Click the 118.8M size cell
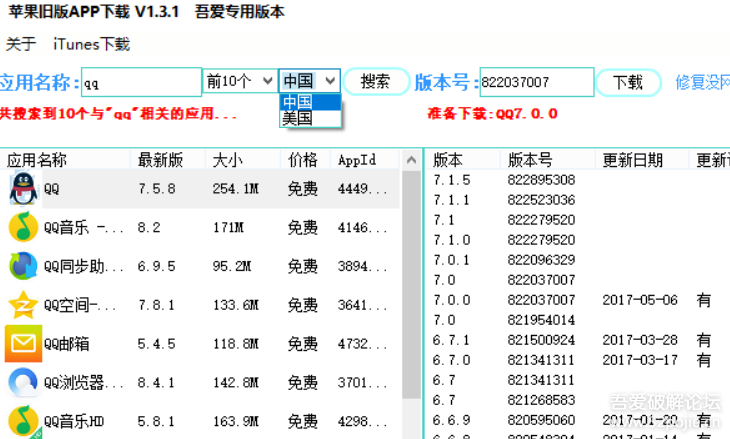 tap(236, 344)
